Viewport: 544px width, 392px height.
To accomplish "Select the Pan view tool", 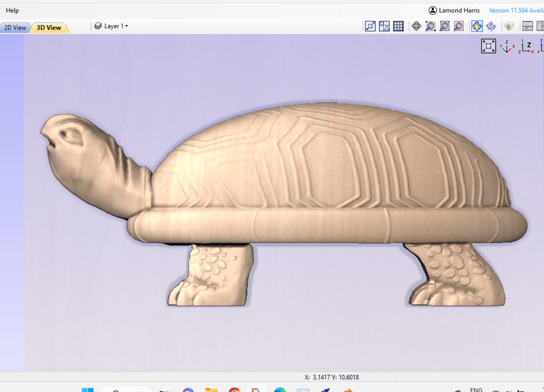I will click(x=417, y=27).
